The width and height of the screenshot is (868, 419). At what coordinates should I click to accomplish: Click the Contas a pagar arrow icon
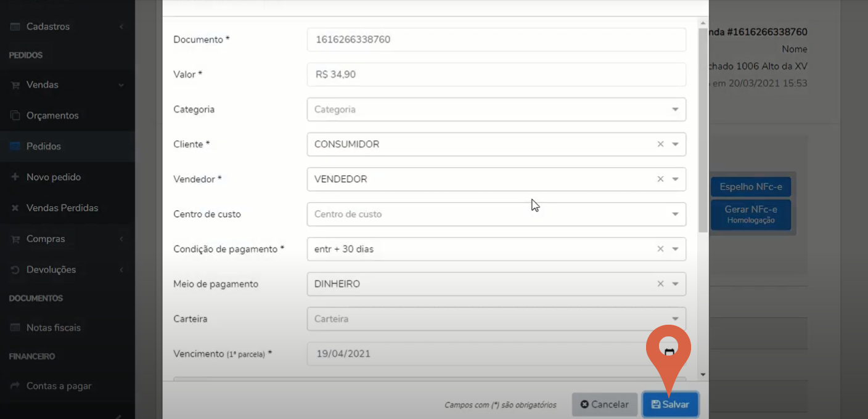point(15,386)
